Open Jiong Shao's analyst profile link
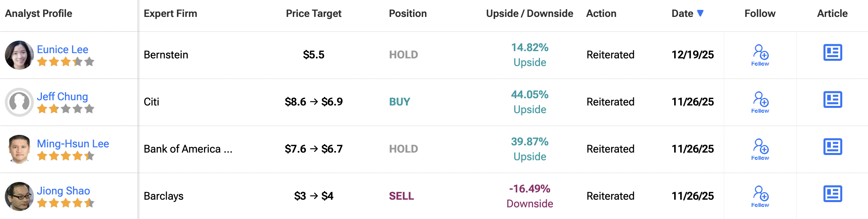This screenshot has width=868, height=219. point(63,191)
